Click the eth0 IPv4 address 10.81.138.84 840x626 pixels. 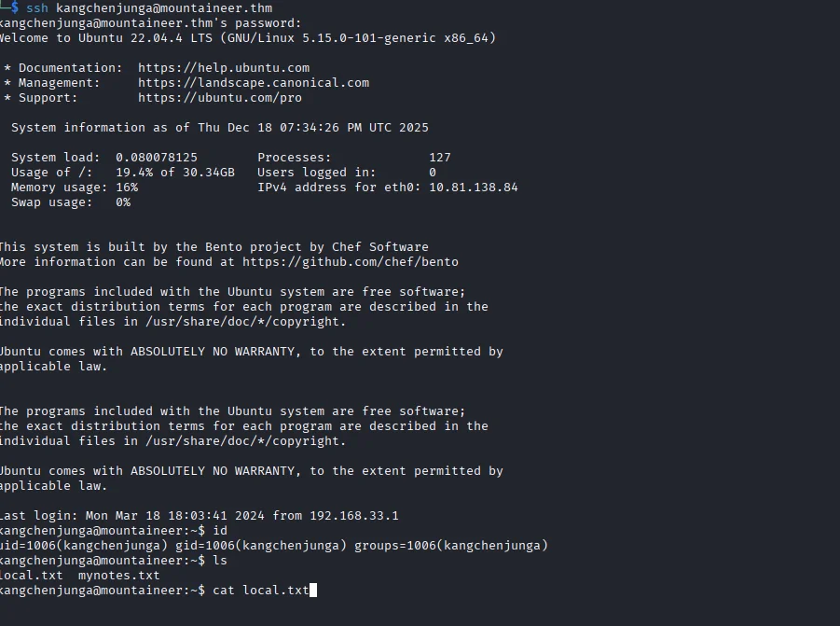(x=474, y=188)
